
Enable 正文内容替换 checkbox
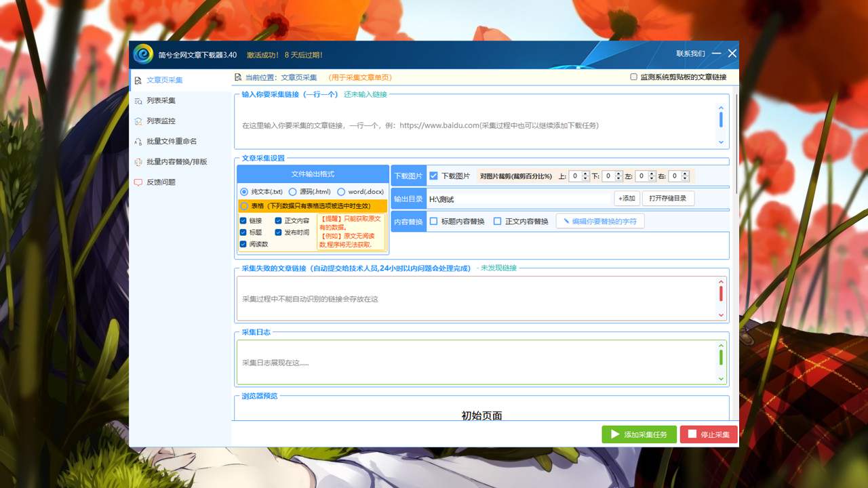[498, 221]
